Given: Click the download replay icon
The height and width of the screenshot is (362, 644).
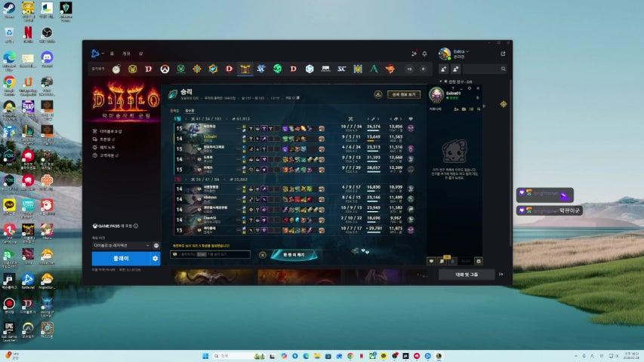Looking at the screenshot, I should tap(377, 94).
